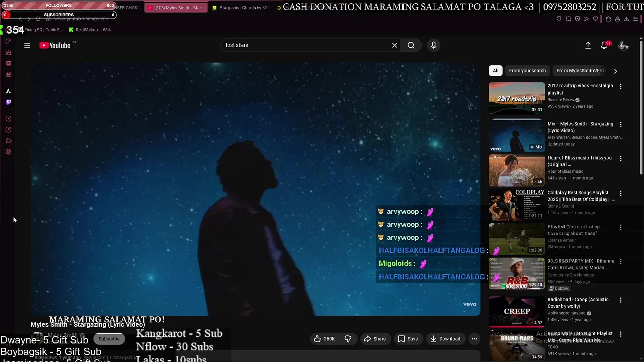
Task: Open the YouTube account avatar menu
Action: tap(623, 46)
